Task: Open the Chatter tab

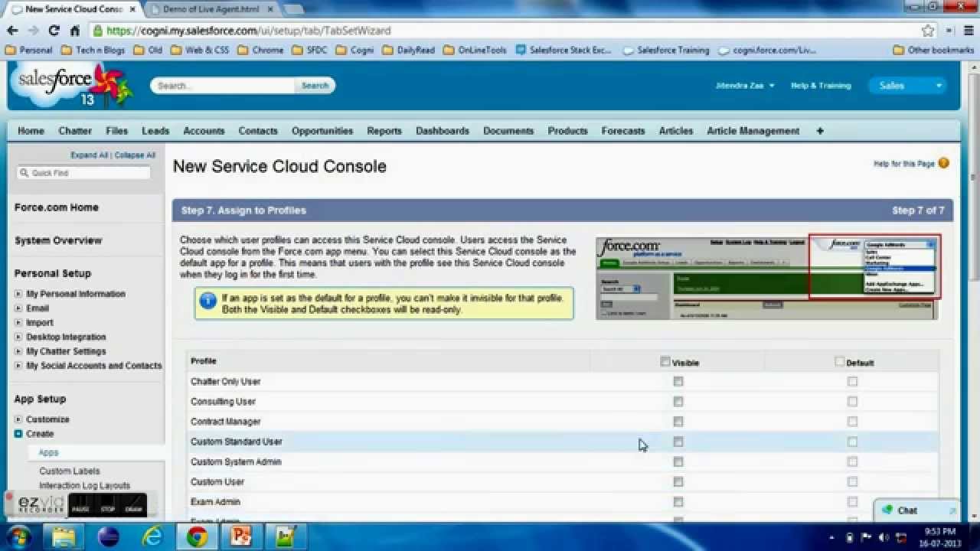Action: (75, 131)
